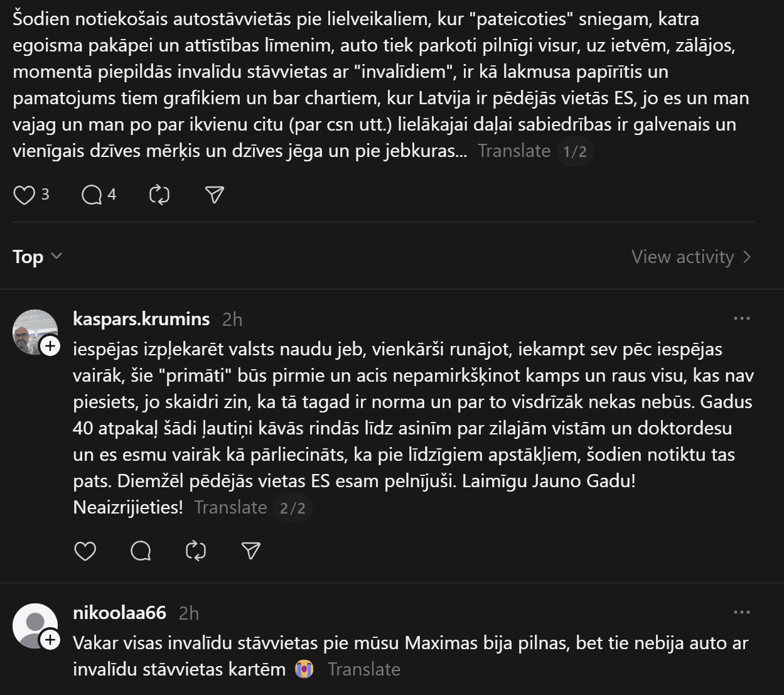Viewport: 784px width, 695px height.
Task: Like the main post with heart icon
Action: point(24,195)
